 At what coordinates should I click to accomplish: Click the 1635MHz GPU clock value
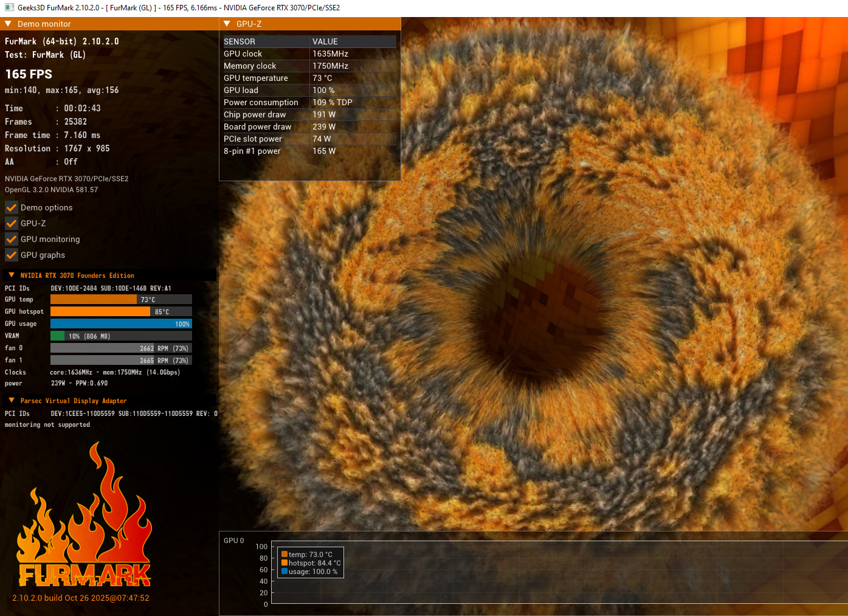330,54
